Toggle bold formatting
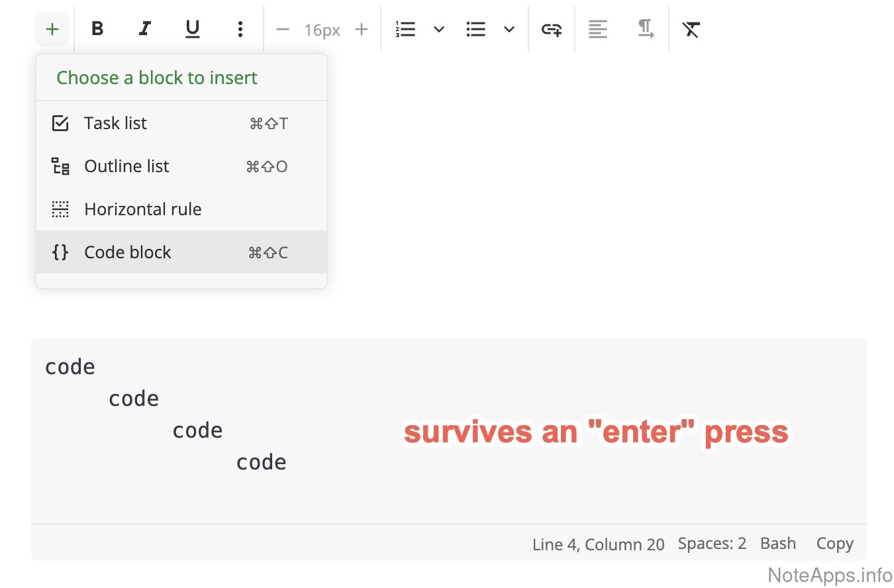 [x=97, y=29]
